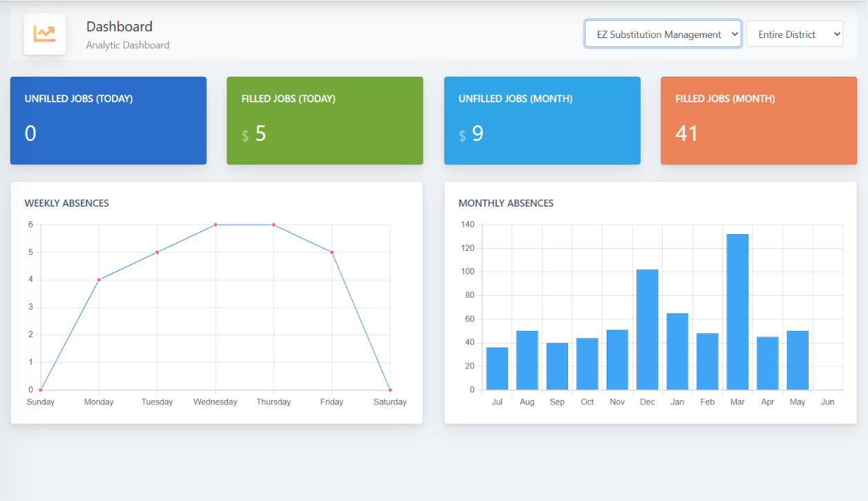868x501 pixels.
Task: Click the Wednesday peak data point
Action: click(215, 224)
